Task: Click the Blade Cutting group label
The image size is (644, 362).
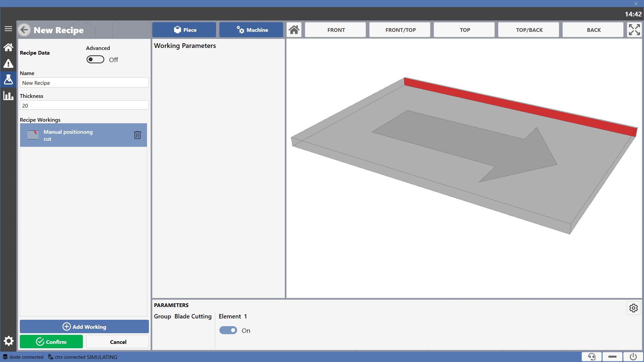Action: pos(193,316)
